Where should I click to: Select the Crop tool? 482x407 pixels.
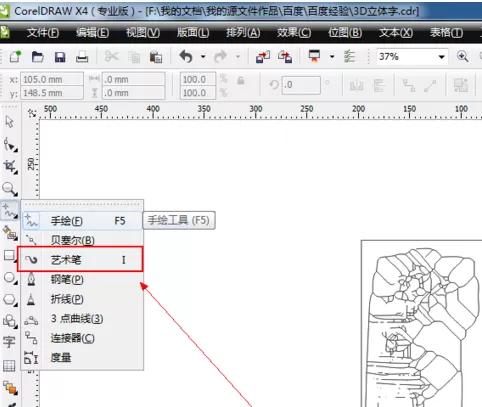tap(10, 166)
